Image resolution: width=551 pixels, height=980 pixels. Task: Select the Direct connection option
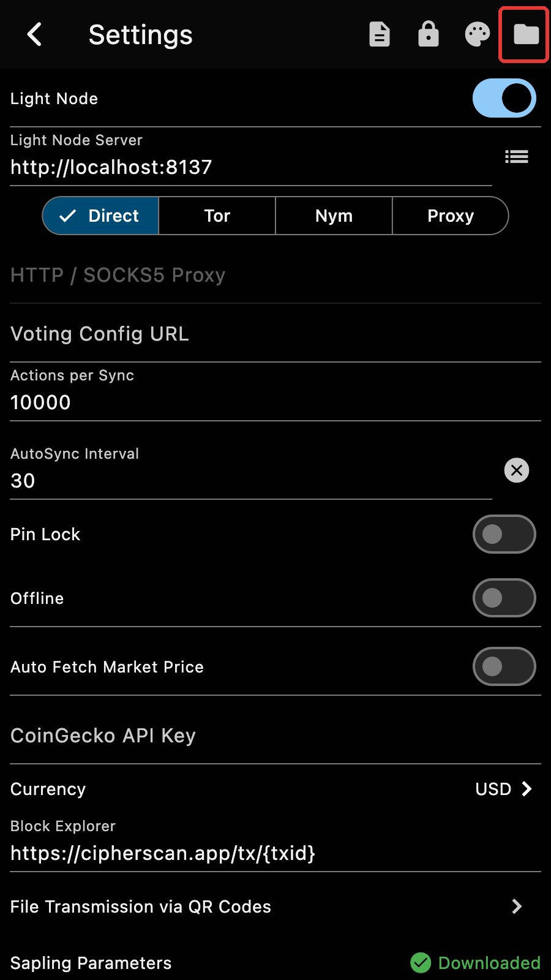[100, 216]
